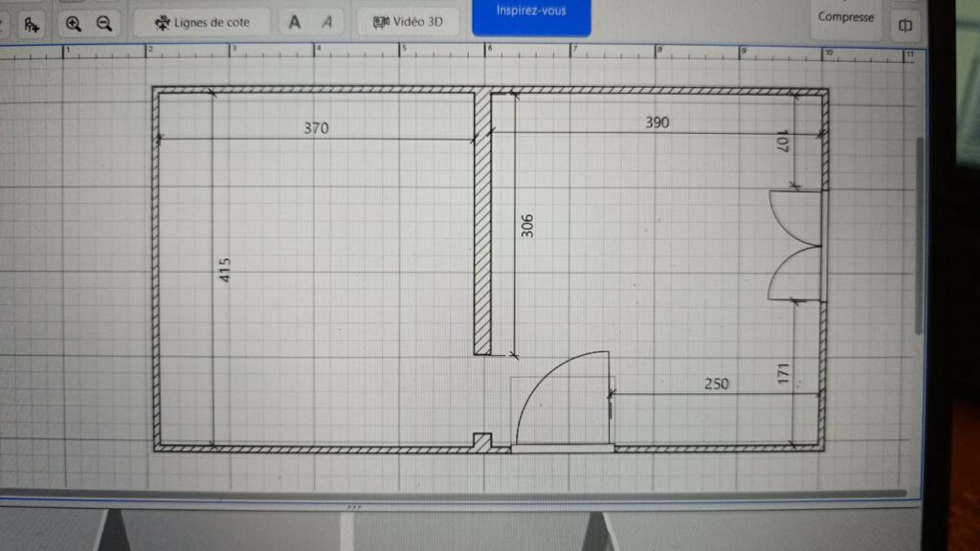Screen dimensions: 980x551
Task: Open the Lignes de cote tool
Action: click(x=202, y=22)
